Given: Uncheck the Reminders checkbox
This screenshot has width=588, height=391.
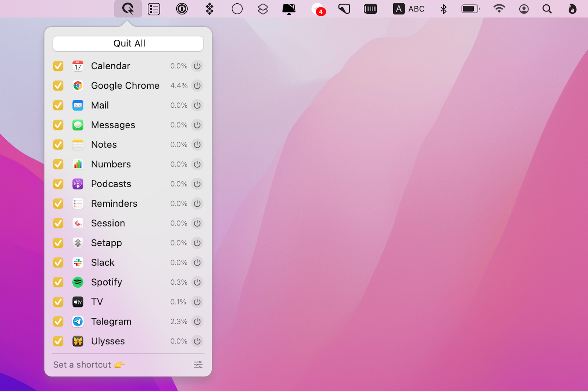Looking at the screenshot, I should point(58,203).
